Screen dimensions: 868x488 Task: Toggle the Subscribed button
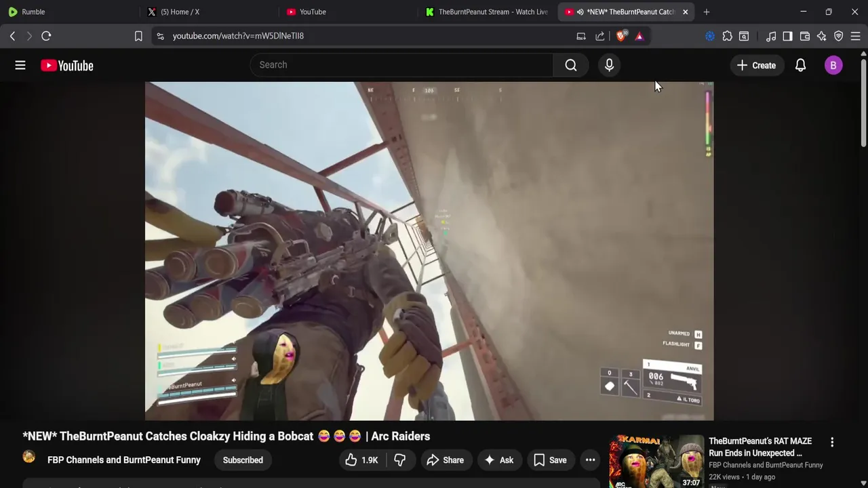tap(243, 460)
